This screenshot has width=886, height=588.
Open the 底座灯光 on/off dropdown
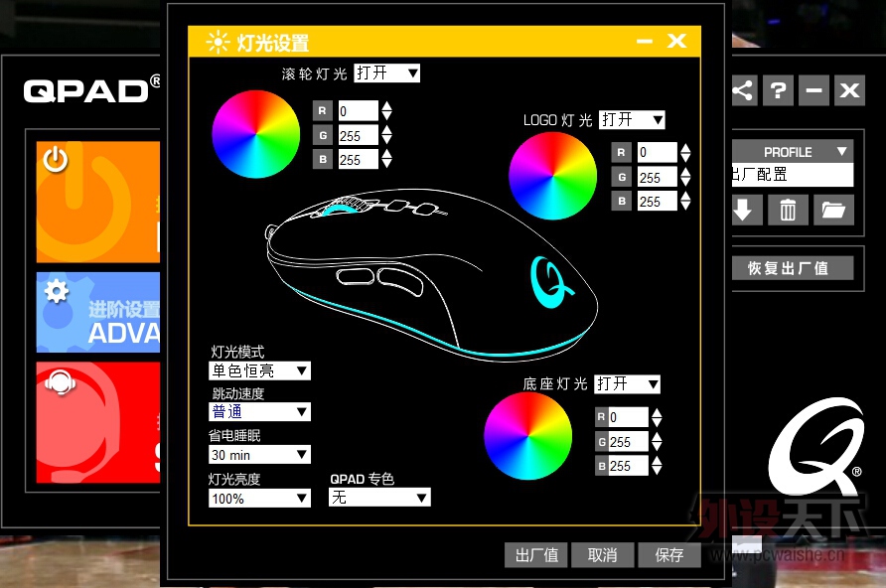[627, 384]
